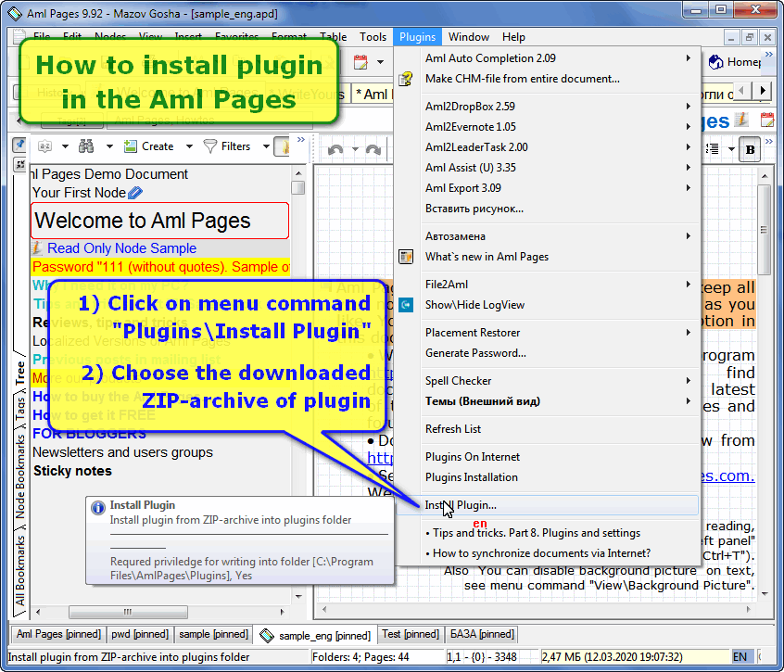Open Aml Assist (U) 3.35 submenu
The image size is (784, 672).
click(x=548, y=168)
